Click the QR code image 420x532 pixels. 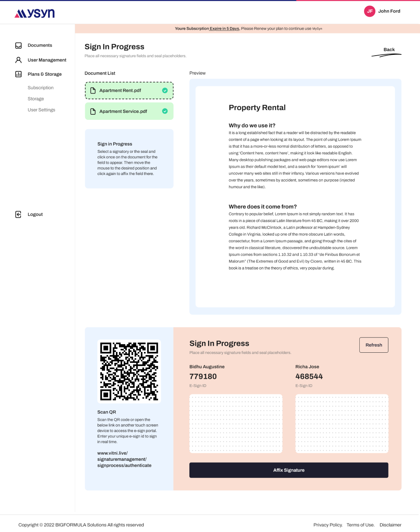pyautogui.click(x=129, y=371)
